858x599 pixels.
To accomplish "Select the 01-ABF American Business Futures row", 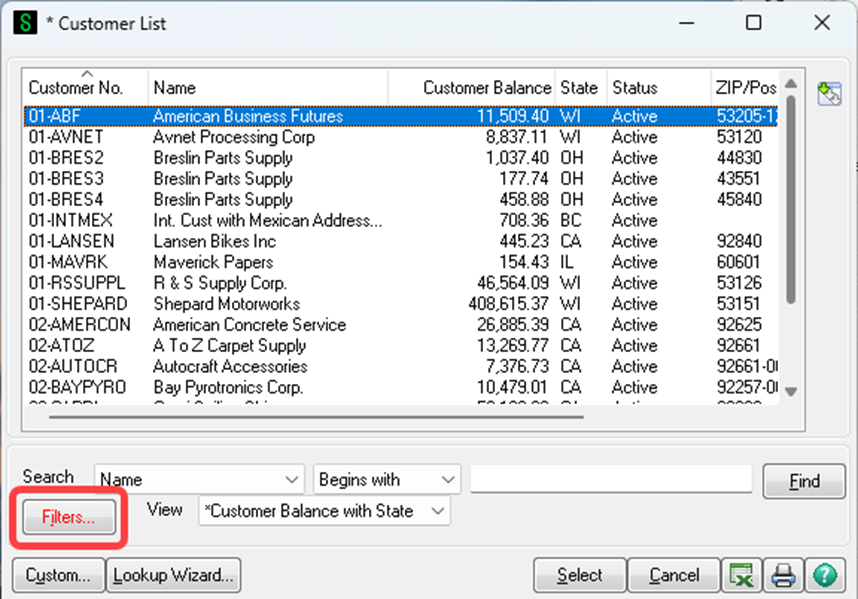I will 401,116.
